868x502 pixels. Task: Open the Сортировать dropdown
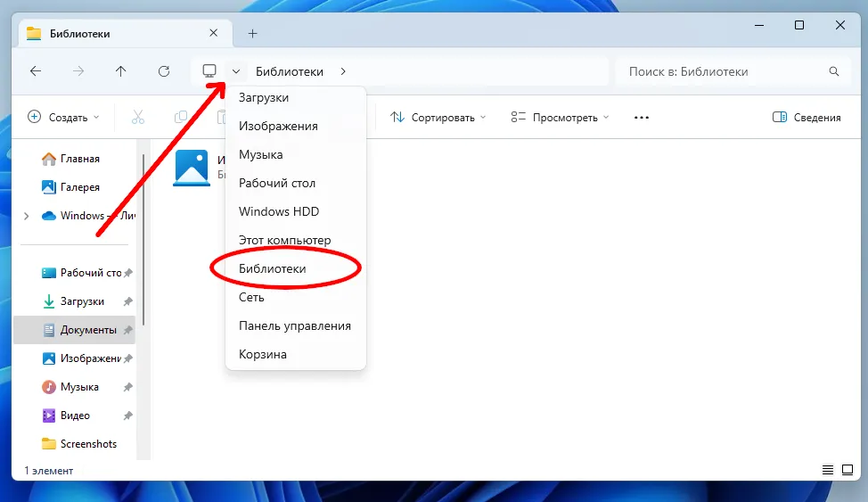[438, 117]
